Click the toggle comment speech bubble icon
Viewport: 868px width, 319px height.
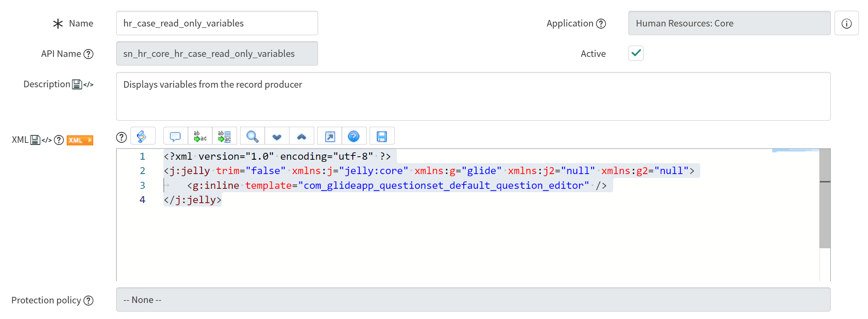click(175, 137)
